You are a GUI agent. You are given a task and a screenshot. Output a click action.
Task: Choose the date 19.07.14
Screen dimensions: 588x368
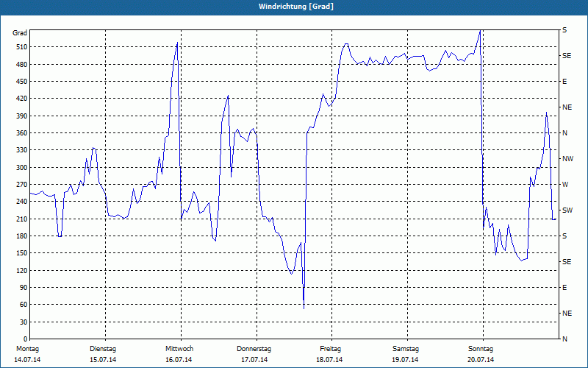[x=405, y=360]
